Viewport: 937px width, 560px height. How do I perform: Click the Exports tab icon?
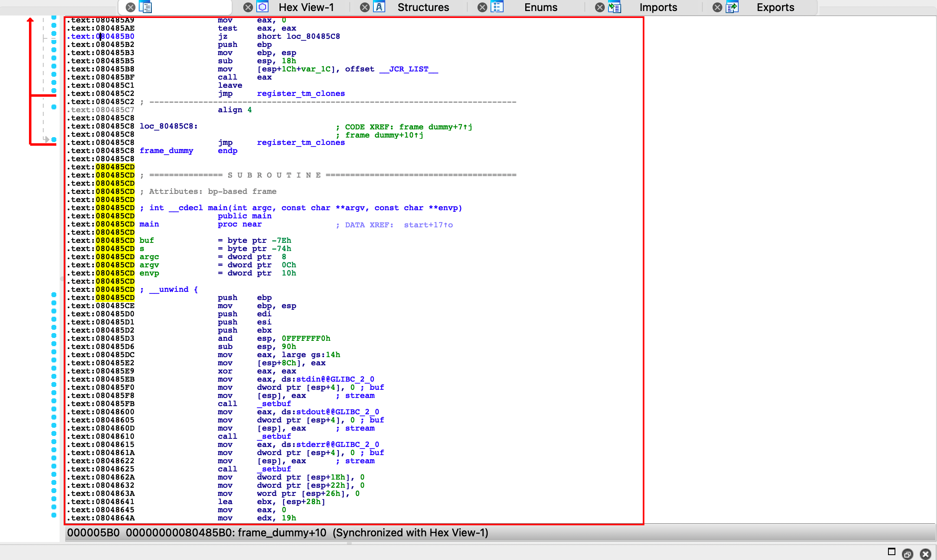pyautogui.click(x=732, y=7)
